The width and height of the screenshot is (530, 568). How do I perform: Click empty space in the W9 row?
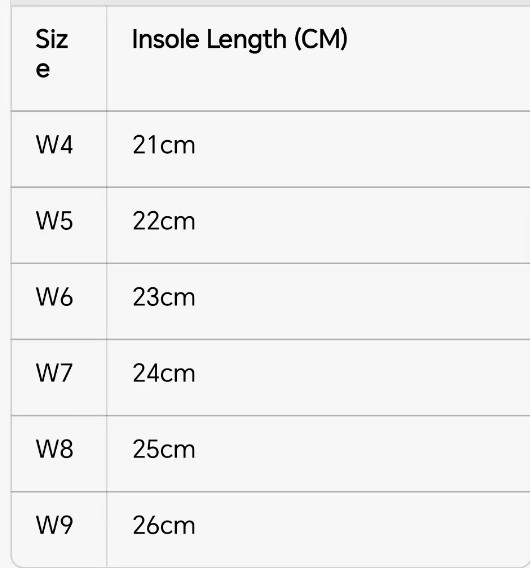pyautogui.click(x=362, y=529)
